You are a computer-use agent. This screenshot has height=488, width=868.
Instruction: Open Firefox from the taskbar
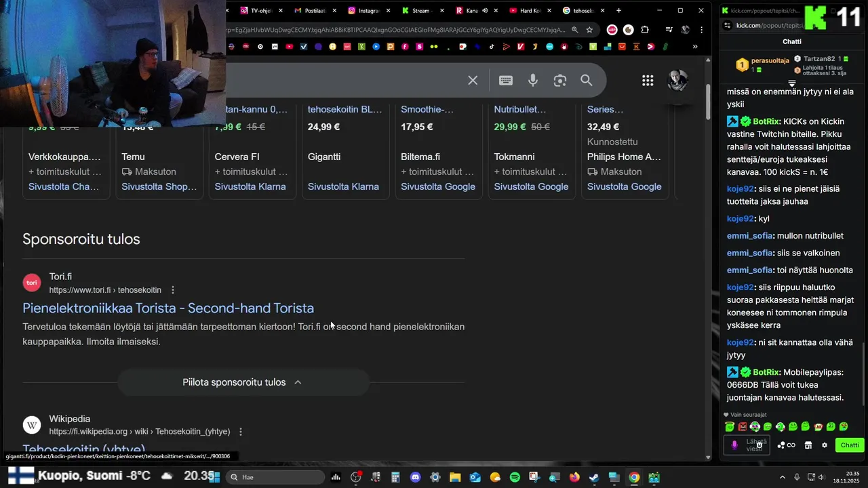[574, 477]
